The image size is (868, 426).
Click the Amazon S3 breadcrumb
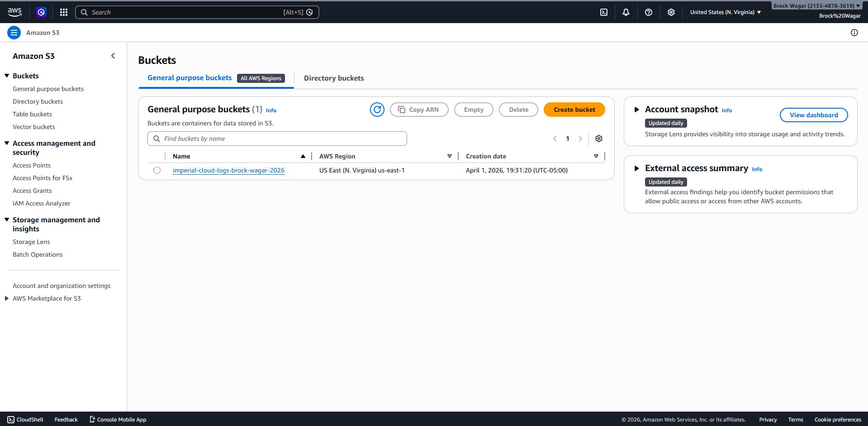[x=43, y=33]
